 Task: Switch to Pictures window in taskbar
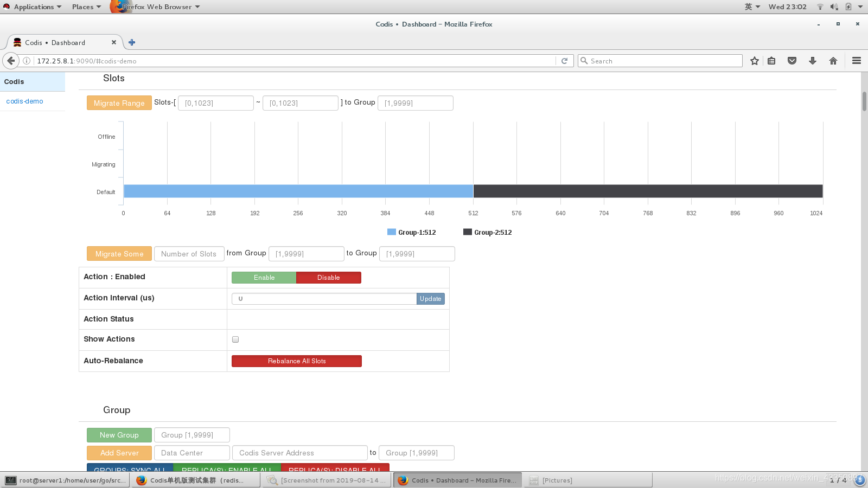click(589, 480)
